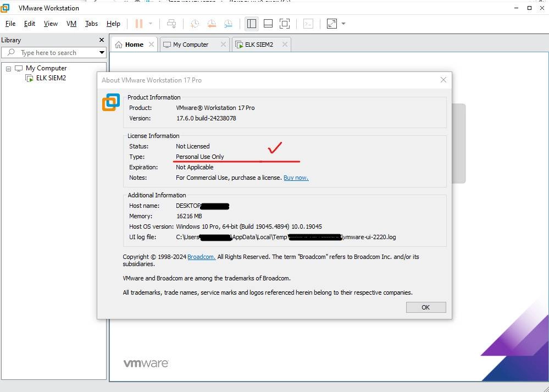549x392 pixels.
Task: Click the Not Licensed status text
Action: (x=193, y=146)
